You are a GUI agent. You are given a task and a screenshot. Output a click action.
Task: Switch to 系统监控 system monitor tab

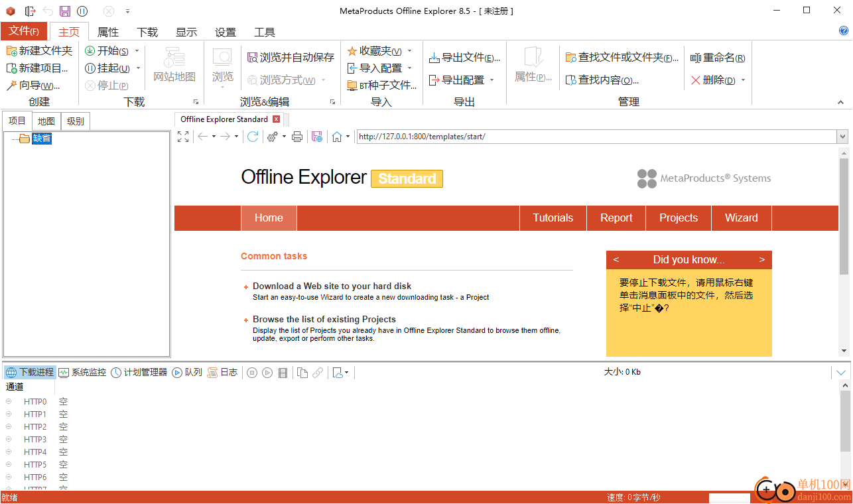tap(82, 373)
